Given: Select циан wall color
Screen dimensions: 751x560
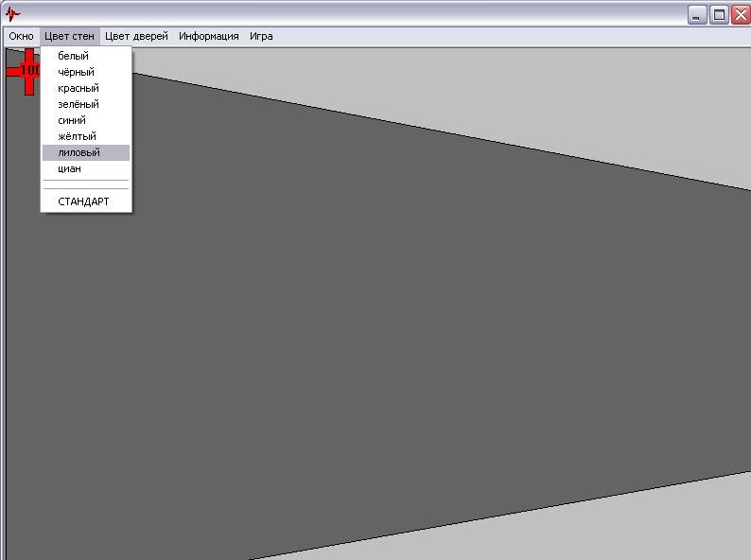Looking at the screenshot, I should coord(69,168).
